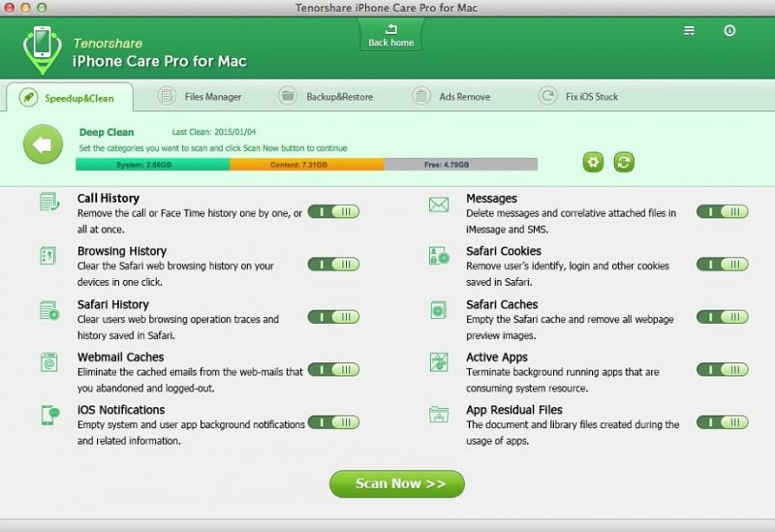Click the Safari Cookies icon
The width and height of the screenshot is (775, 532).
[439, 257]
